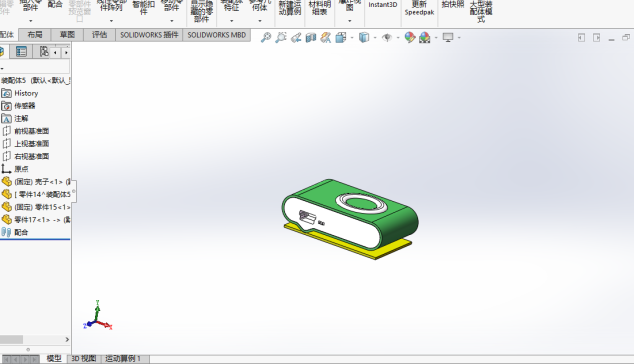Open the View Orientation dropdown arrow
This screenshot has width=634, height=364.
click(x=352, y=38)
